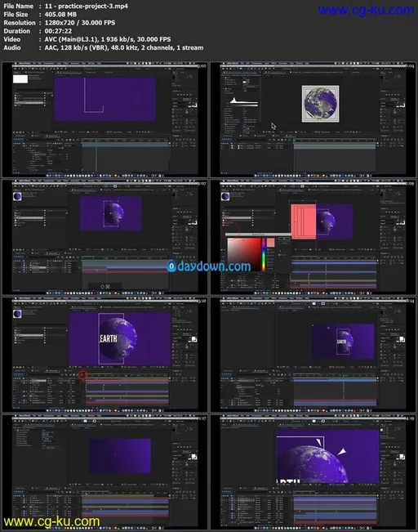Select the file size value '405.08 MB'
418x532 pixels.
pyautogui.click(x=60, y=14)
